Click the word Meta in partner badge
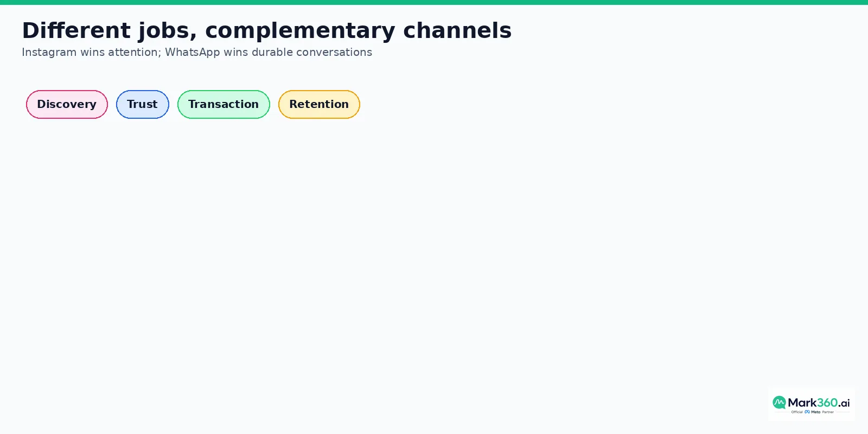This screenshot has width=868, height=434. (816, 412)
